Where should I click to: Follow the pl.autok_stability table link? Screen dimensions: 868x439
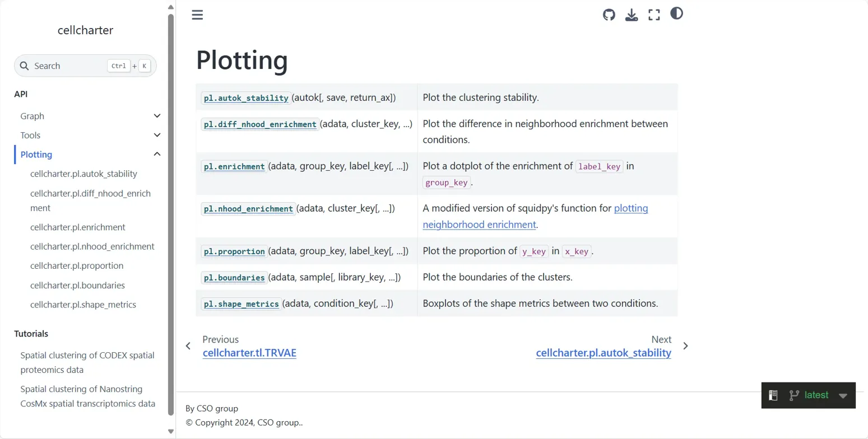tap(246, 97)
